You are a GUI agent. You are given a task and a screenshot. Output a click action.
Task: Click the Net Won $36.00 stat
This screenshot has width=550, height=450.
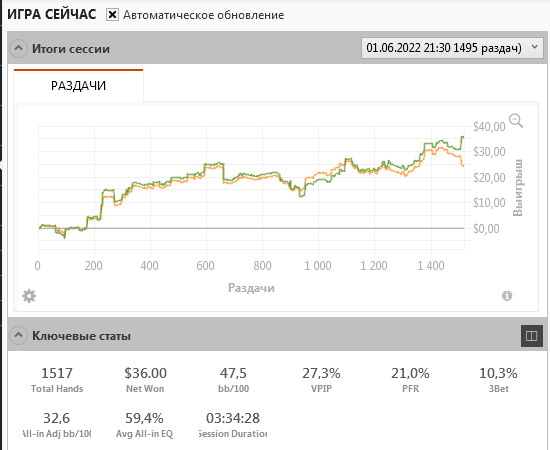145,379
